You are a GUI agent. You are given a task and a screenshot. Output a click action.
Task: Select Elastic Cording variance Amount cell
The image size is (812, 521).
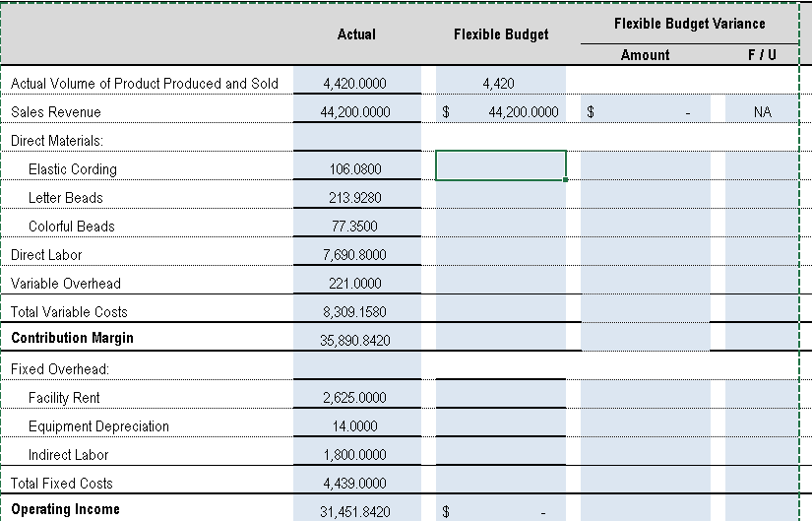click(646, 165)
